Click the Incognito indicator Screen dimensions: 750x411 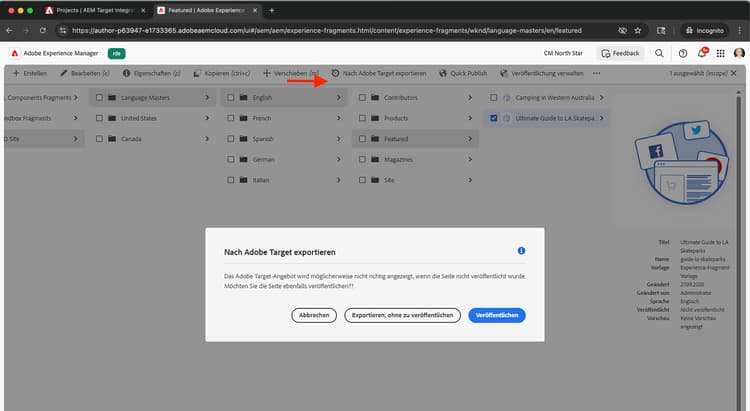coord(705,30)
